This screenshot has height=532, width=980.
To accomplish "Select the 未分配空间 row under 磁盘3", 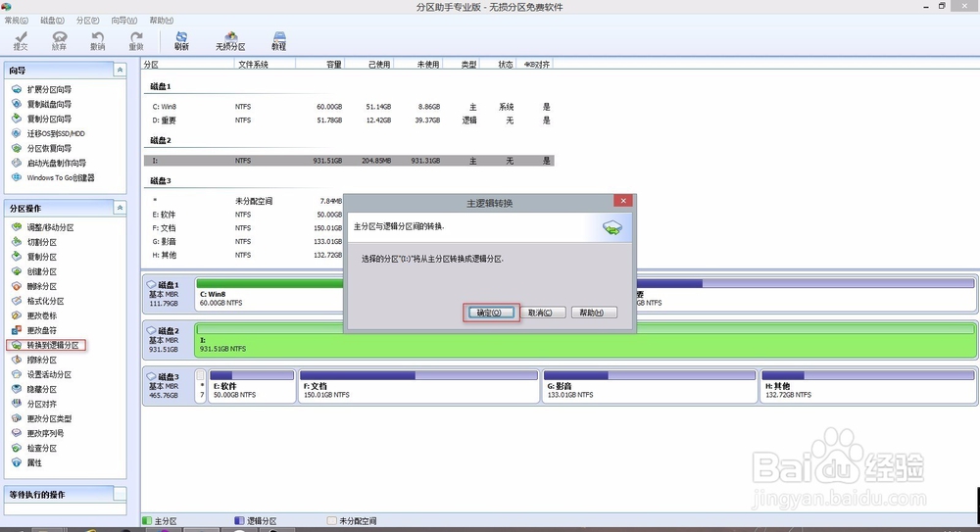I will 244,201.
